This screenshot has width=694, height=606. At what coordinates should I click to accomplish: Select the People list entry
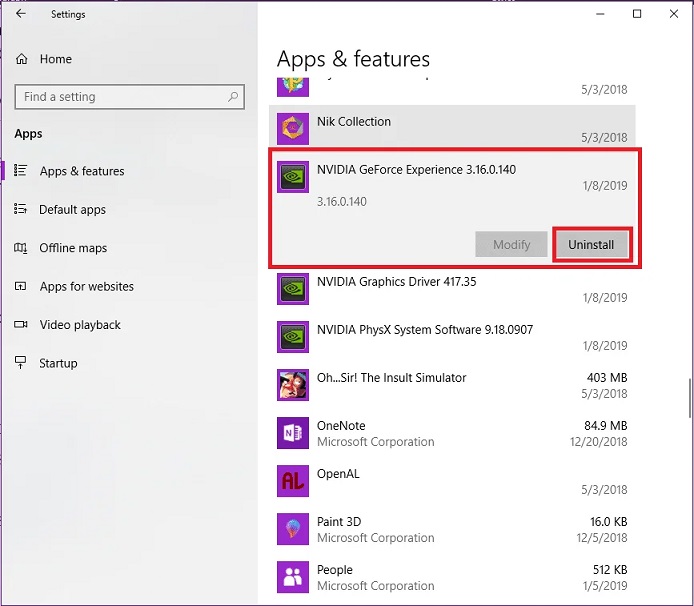(452, 577)
